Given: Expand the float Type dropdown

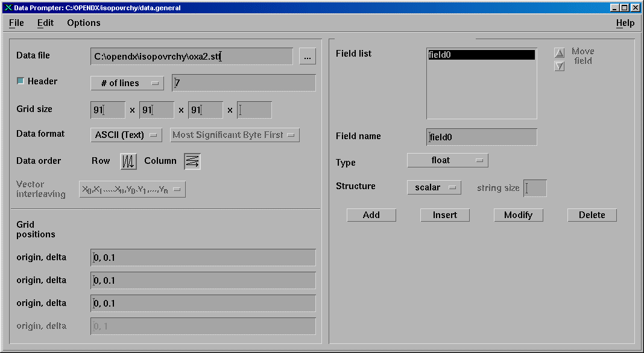Looking at the screenshot, I should click(x=447, y=160).
